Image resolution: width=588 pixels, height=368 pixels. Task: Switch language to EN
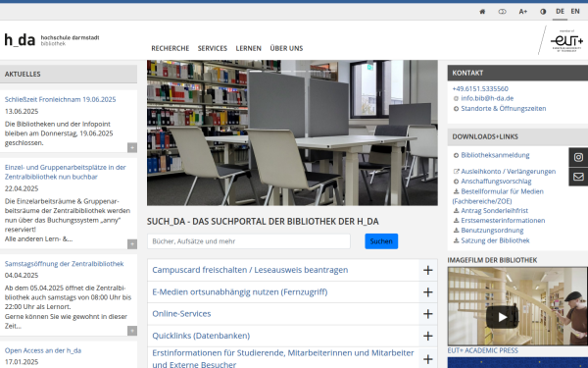tap(575, 11)
